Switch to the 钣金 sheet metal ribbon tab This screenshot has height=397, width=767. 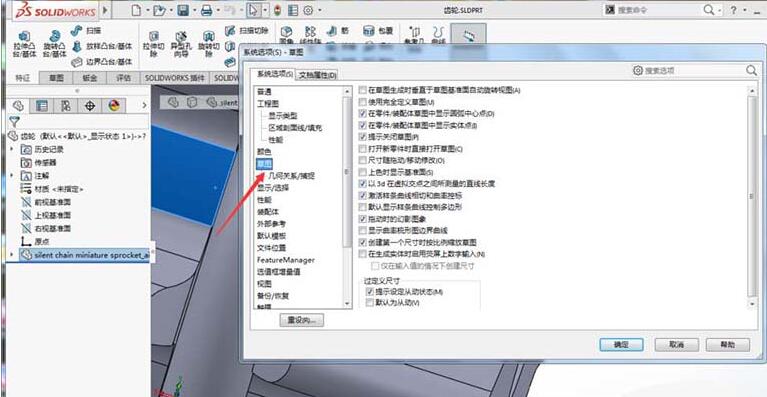point(90,78)
